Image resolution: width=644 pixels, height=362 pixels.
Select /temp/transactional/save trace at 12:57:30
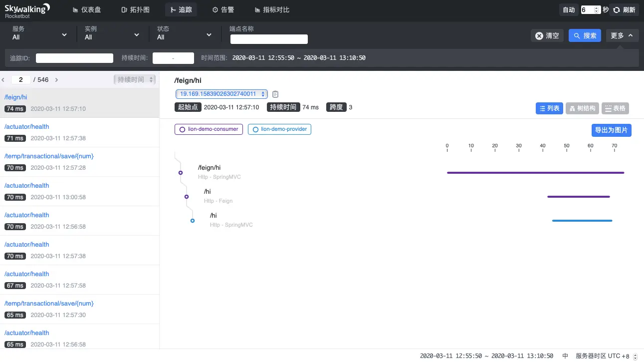click(79, 309)
